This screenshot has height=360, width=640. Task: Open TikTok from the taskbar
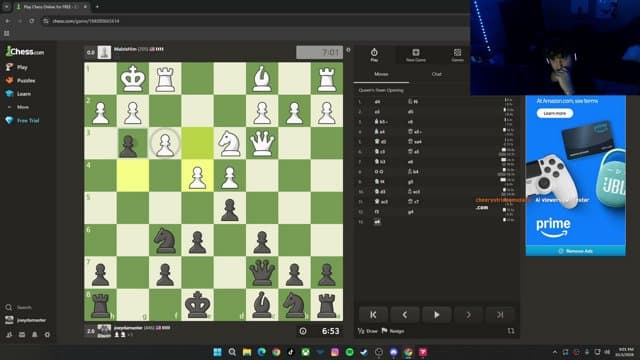tap(291, 352)
